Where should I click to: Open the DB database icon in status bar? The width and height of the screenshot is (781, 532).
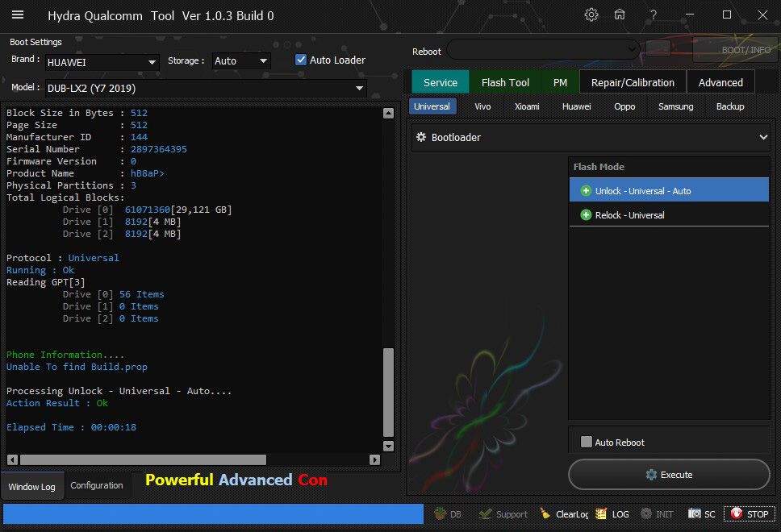(448, 513)
